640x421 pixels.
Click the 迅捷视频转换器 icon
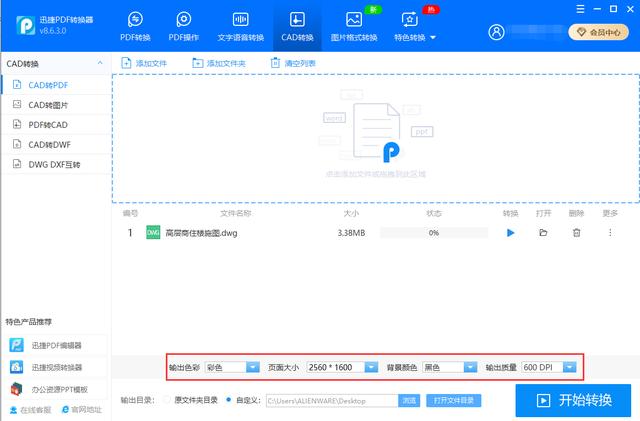(17, 367)
